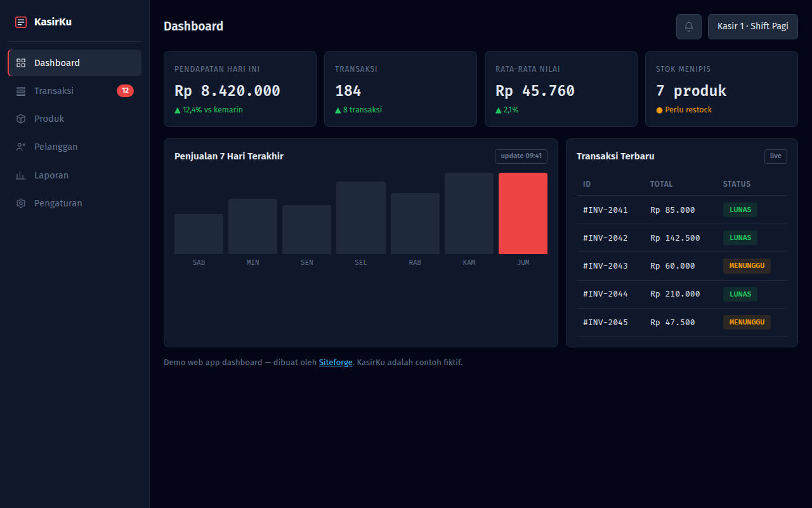
Task: Select the SEL bar in sales chart
Action: click(361, 218)
